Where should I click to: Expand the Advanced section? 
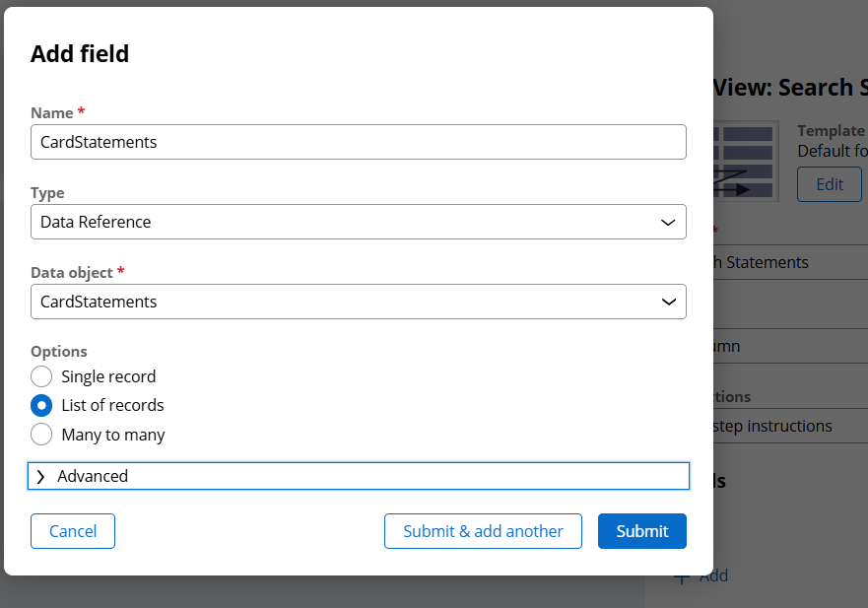point(359,476)
